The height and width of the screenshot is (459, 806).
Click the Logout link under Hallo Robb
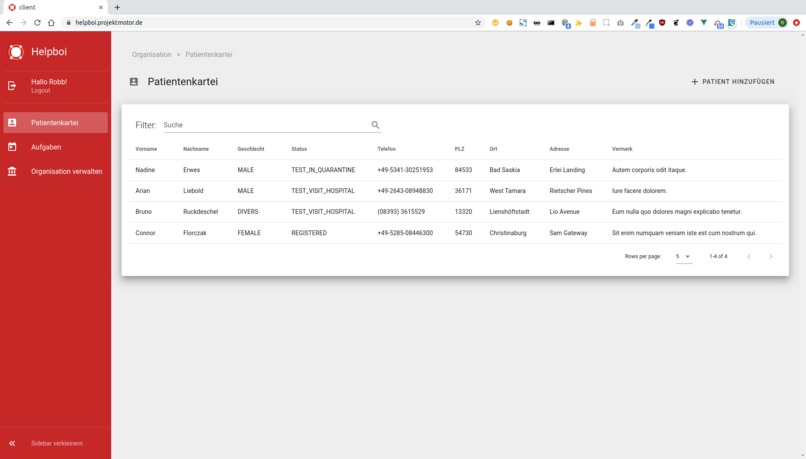click(41, 91)
